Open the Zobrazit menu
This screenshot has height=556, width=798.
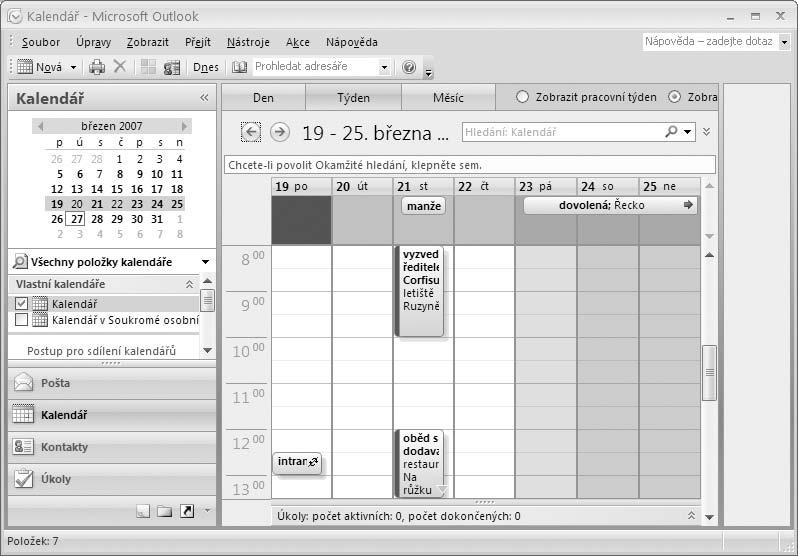click(x=148, y=42)
